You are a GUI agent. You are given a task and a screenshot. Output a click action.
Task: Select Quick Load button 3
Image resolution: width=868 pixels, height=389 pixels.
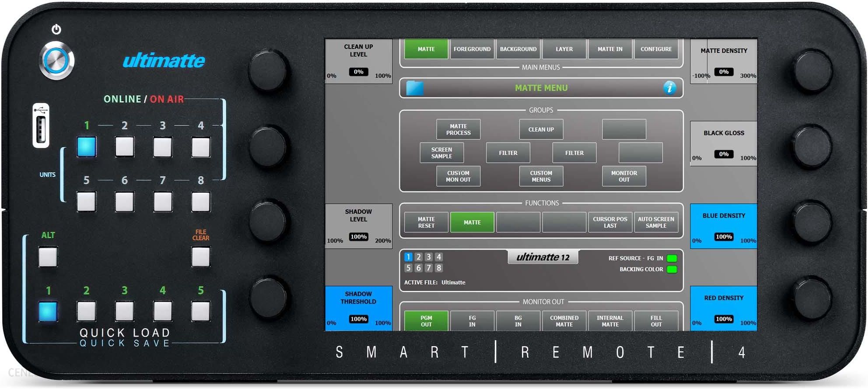(x=125, y=311)
